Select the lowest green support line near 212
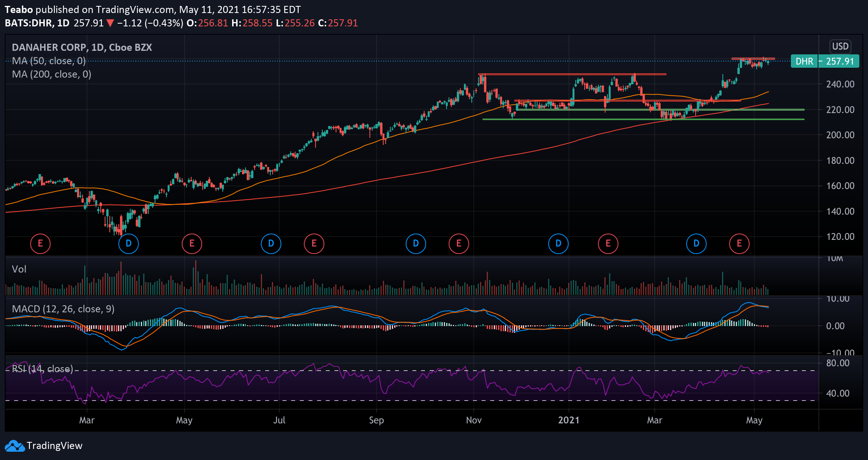The height and width of the screenshot is (460, 868). 643,119
